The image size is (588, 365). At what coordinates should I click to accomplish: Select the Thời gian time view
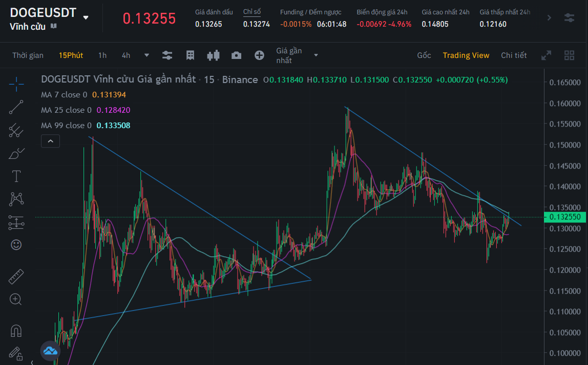click(x=28, y=55)
